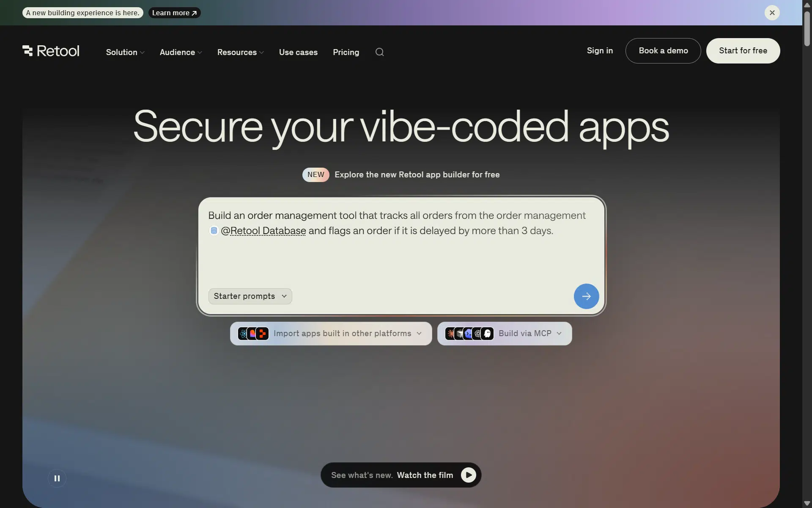Click the blue terminal-prompt logo
The width and height of the screenshot is (812, 508).
[x=468, y=334]
